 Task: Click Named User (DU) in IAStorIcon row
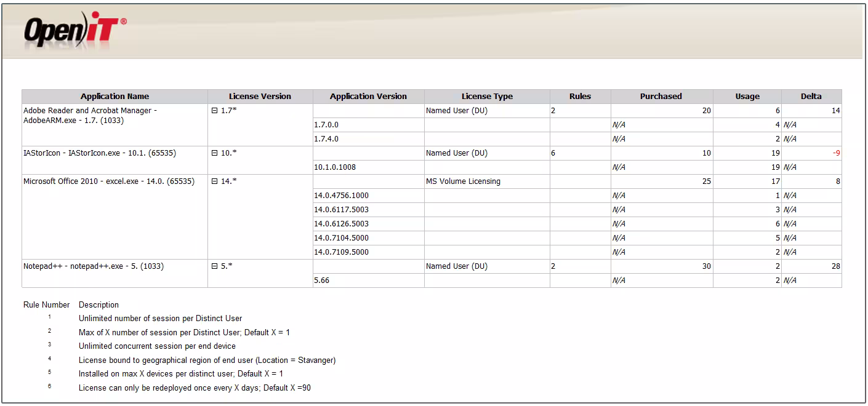[457, 153]
